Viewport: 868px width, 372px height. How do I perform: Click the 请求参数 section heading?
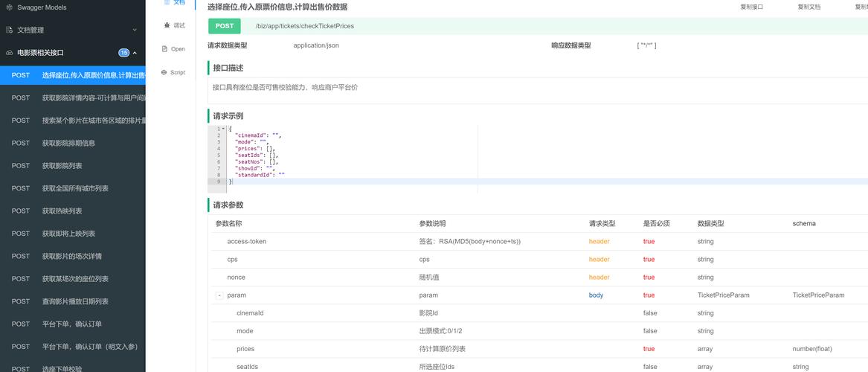228,205
